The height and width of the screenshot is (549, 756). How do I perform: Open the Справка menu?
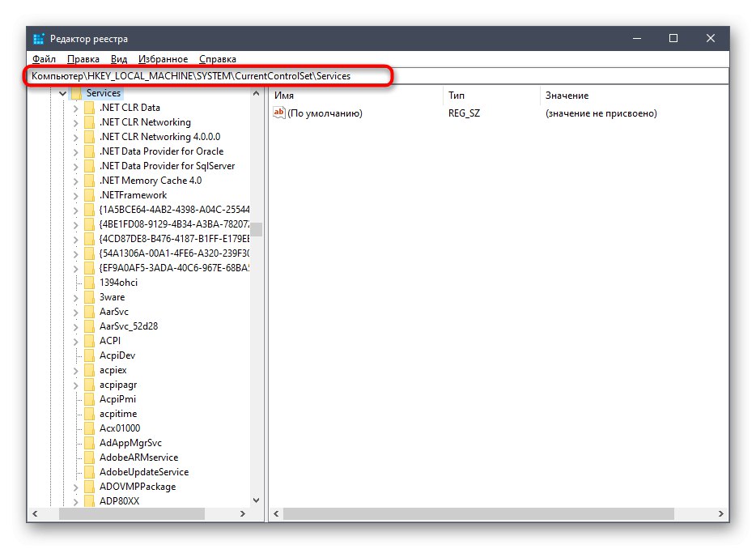tap(218, 59)
